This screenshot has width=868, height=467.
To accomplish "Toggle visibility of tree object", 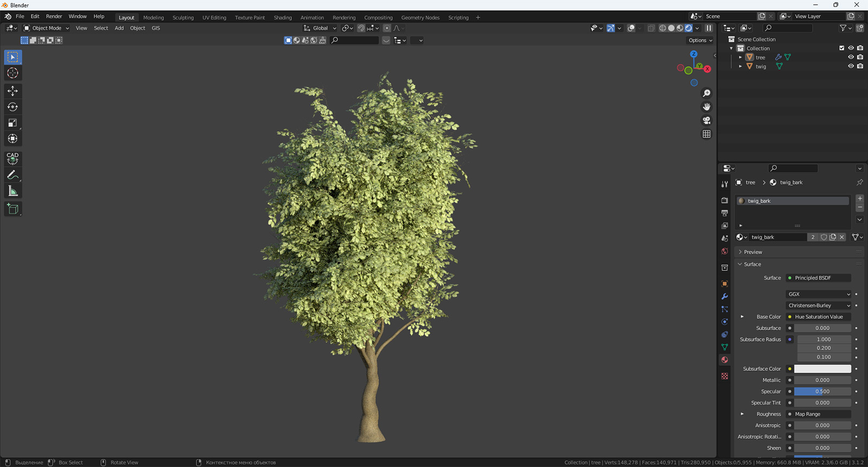I will (851, 57).
